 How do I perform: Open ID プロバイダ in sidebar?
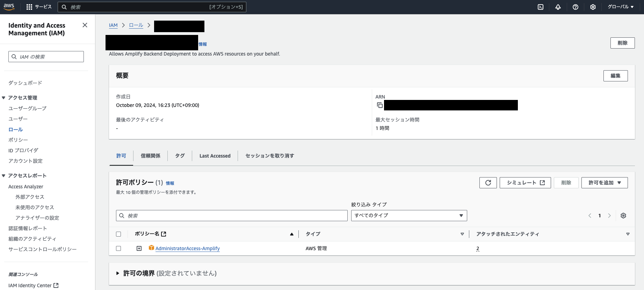tap(23, 150)
